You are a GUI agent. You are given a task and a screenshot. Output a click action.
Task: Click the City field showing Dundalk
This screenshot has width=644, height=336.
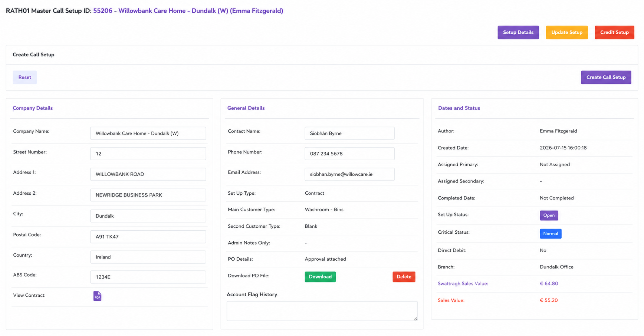pos(148,216)
